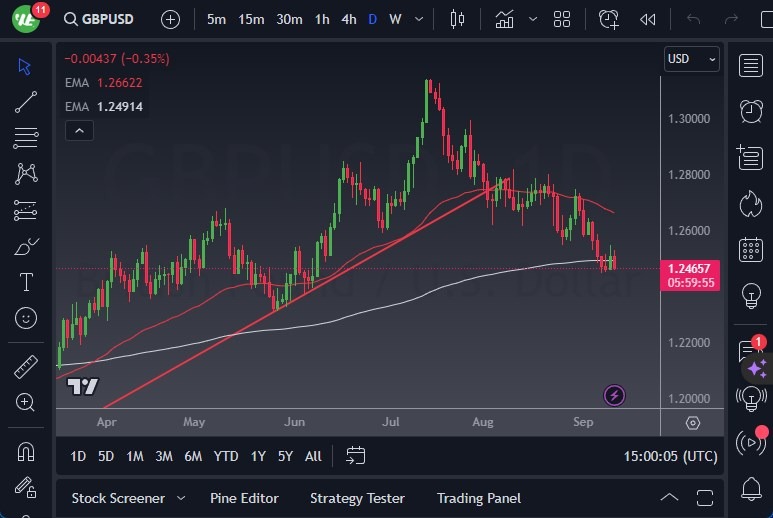
Task: Switch to the Strategy Tester tab
Action: click(x=357, y=498)
